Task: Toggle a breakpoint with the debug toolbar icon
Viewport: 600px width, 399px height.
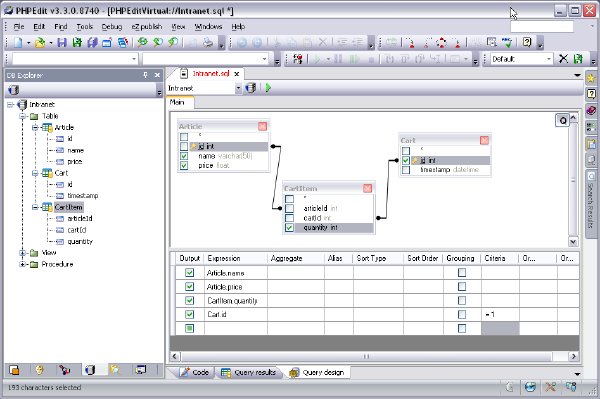Action: tap(298, 59)
